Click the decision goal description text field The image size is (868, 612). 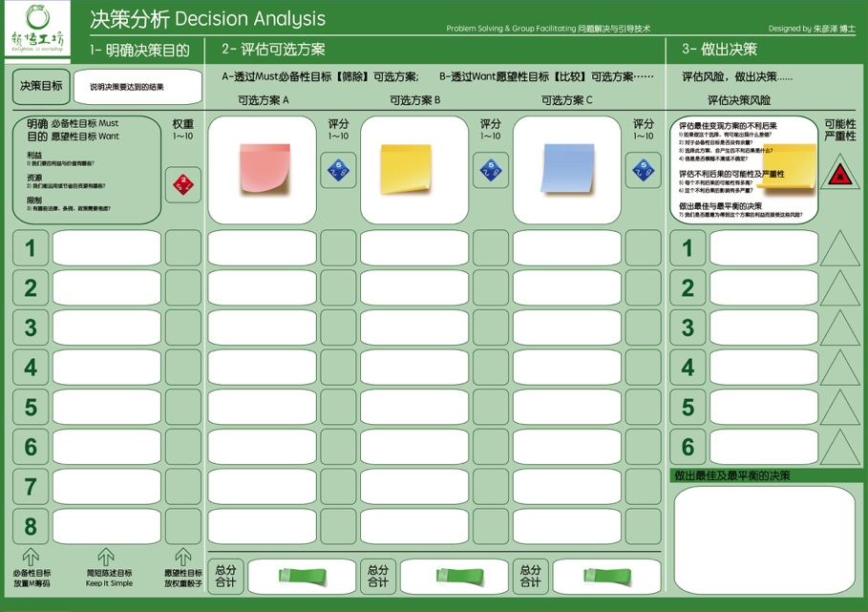138,87
